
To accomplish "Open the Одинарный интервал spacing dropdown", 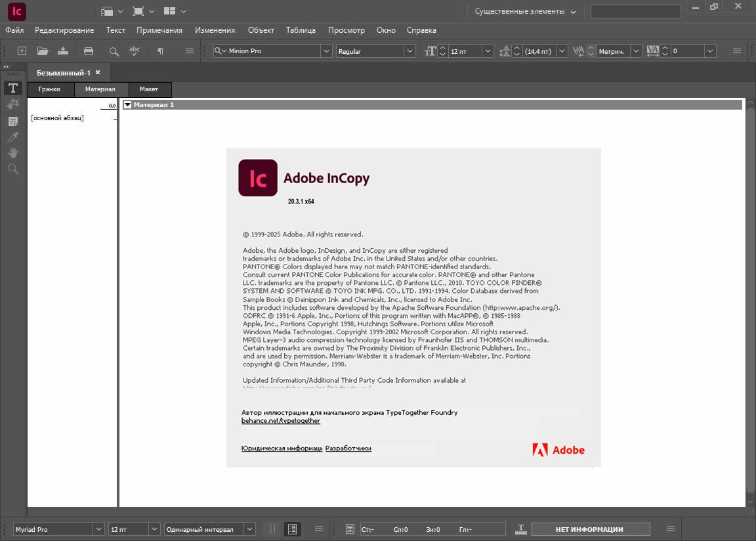I will pos(250,529).
